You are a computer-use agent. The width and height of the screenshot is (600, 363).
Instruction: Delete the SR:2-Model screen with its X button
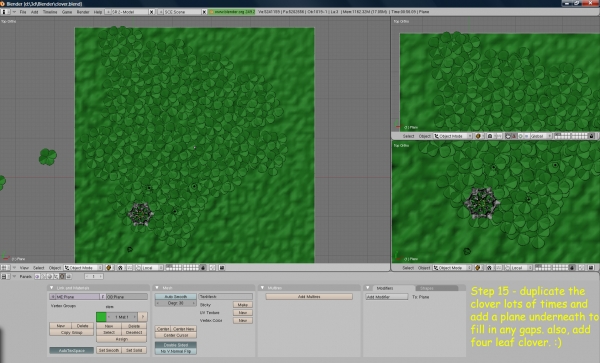point(152,12)
